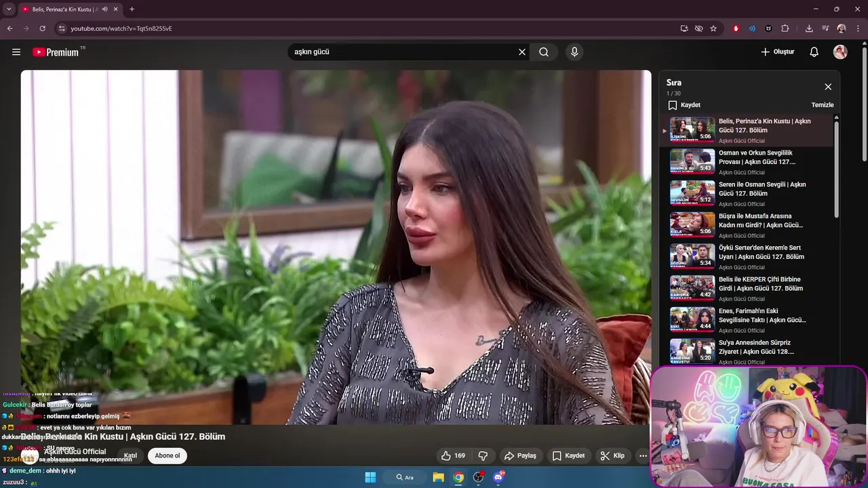868x488 pixels.
Task: Open Windows Start menu
Action: [x=370, y=477]
